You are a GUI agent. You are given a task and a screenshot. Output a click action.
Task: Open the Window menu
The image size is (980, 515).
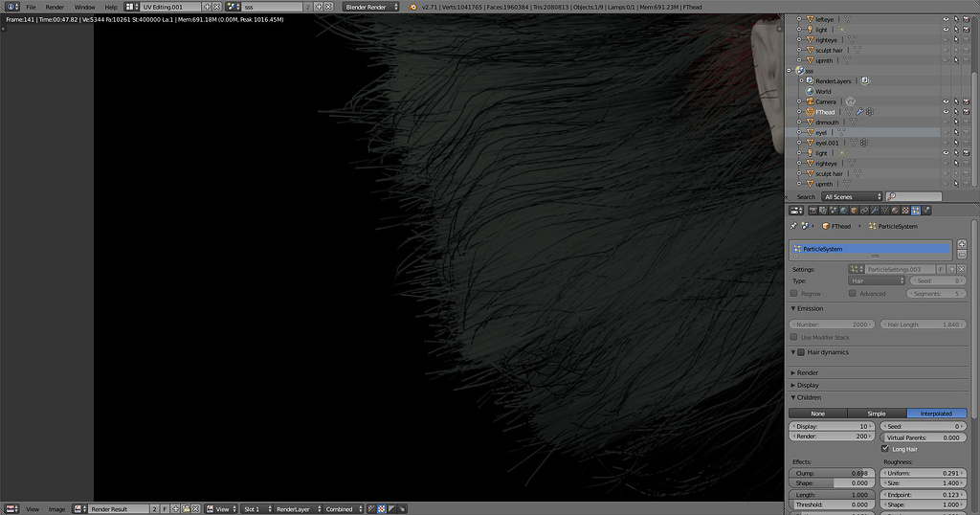[x=84, y=7]
